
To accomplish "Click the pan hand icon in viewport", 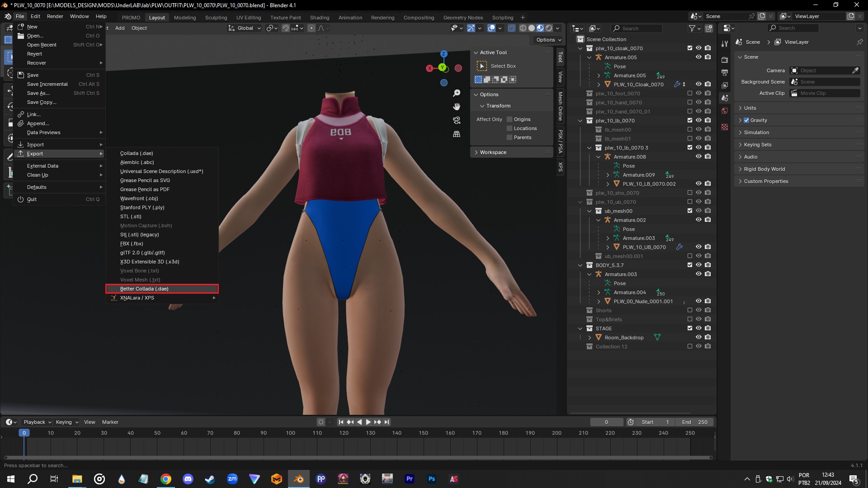I will click(457, 107).
